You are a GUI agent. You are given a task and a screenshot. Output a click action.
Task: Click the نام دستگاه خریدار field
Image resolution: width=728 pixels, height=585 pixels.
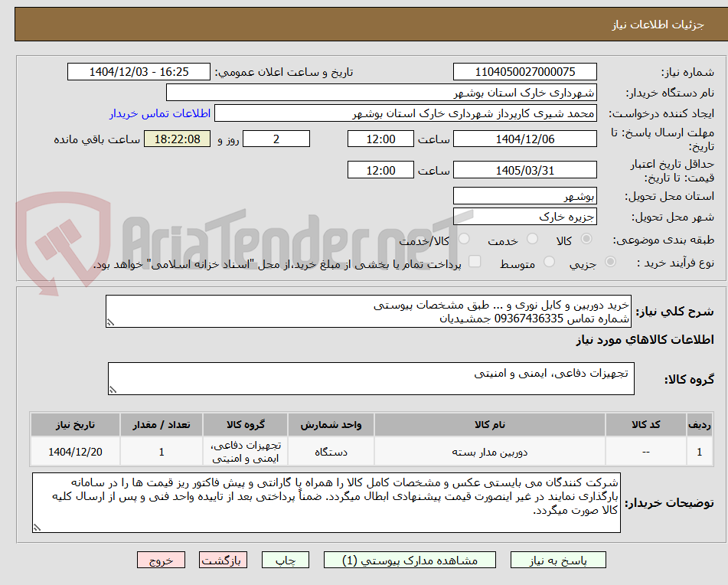point(381,93)
